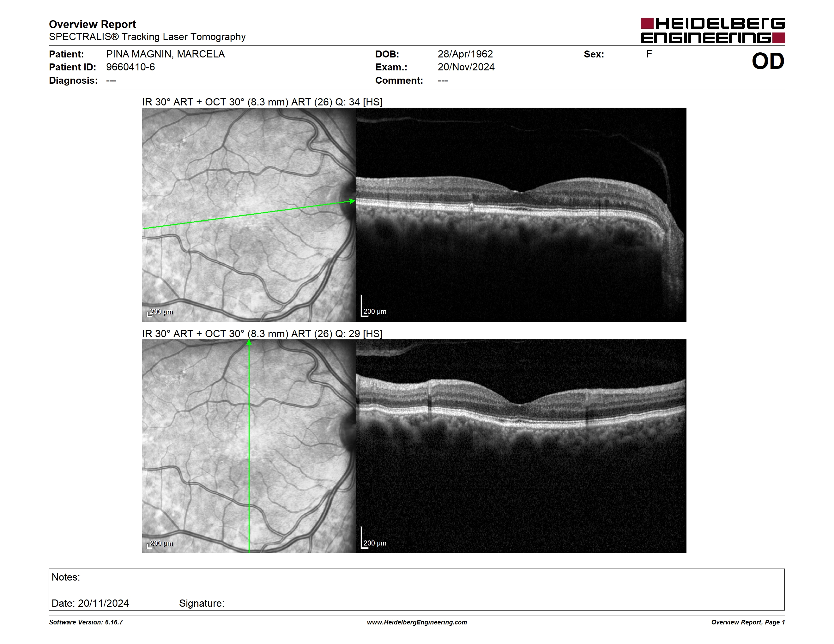Open upper infrared fundus image with oblique scan line
This screenshot has height=644, width=834.
tap(249, 214)
